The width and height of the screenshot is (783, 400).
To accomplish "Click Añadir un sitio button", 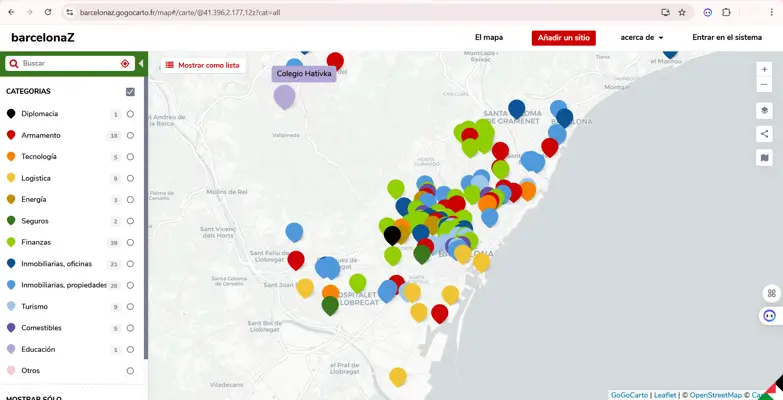I will coord(563,37).
